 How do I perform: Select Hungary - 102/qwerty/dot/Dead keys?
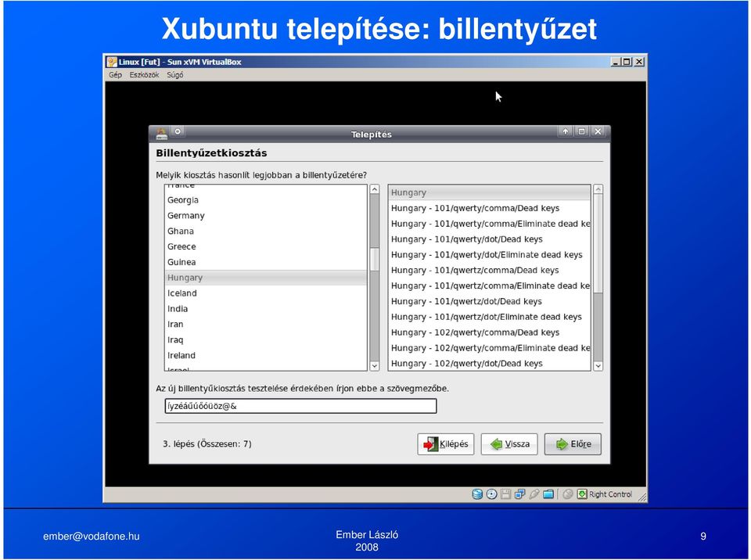490,364
